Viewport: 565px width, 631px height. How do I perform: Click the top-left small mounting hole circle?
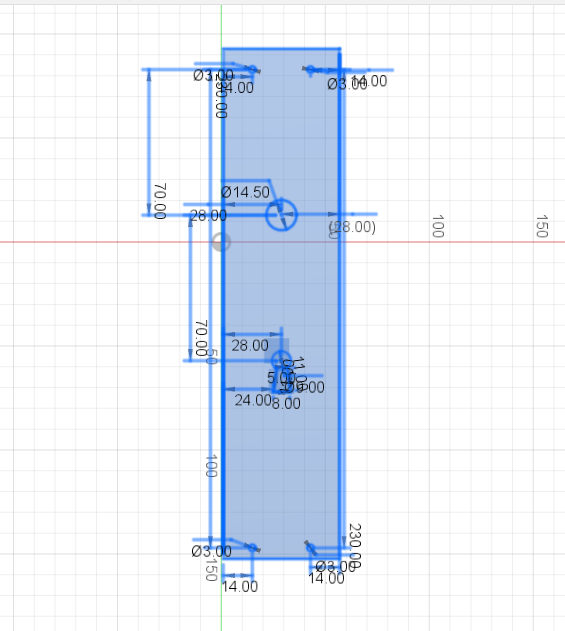click(x=252, y=70)
